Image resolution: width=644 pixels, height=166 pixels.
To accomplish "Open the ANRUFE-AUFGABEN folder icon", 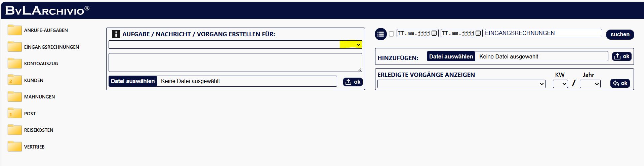I will point(14,30).
